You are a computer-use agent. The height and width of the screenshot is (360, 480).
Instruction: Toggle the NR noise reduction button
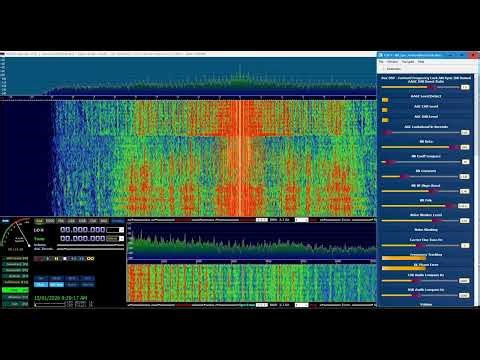coord(41,278)
